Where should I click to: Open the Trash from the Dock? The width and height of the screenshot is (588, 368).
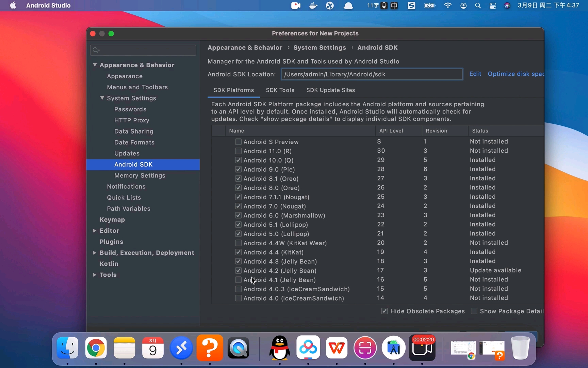point(521,348)
